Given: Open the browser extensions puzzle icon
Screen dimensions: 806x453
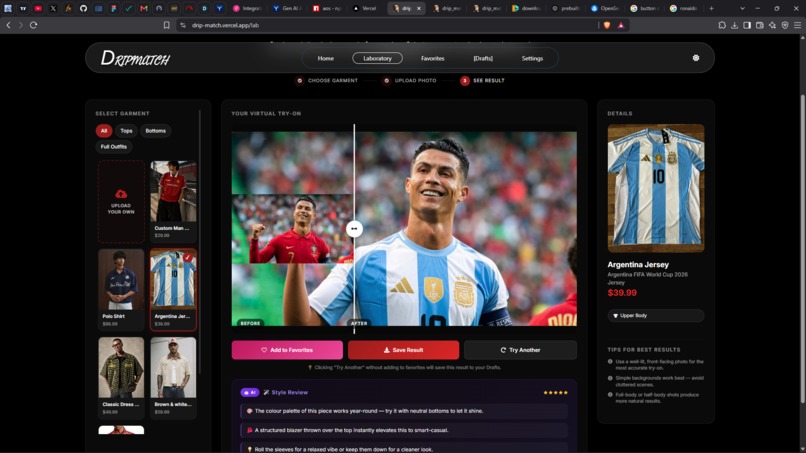Looking at the screenshot, I should coord(722,25).
